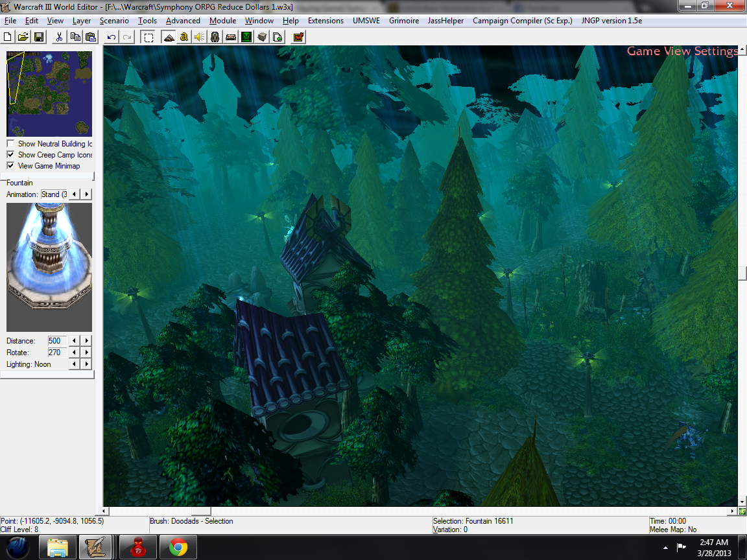Open the Import Manager icon
747x560 pixels.
click(278, 37)
